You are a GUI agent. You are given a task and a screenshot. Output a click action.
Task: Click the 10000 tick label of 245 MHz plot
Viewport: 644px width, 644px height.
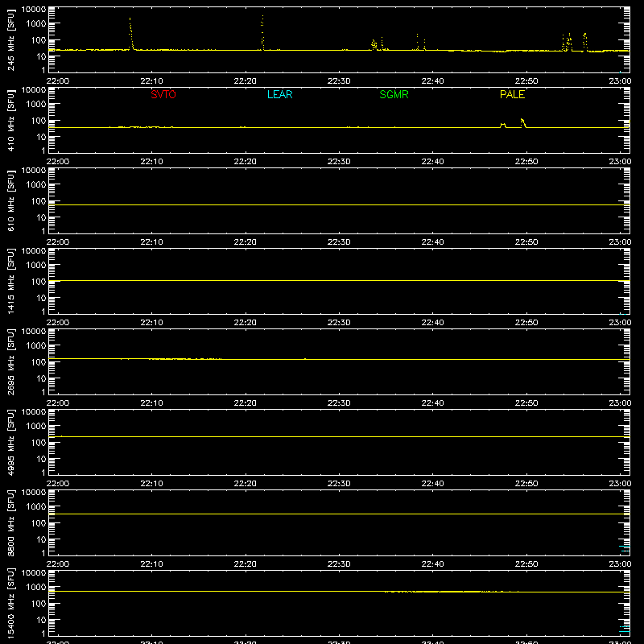(x=34, y=10)
